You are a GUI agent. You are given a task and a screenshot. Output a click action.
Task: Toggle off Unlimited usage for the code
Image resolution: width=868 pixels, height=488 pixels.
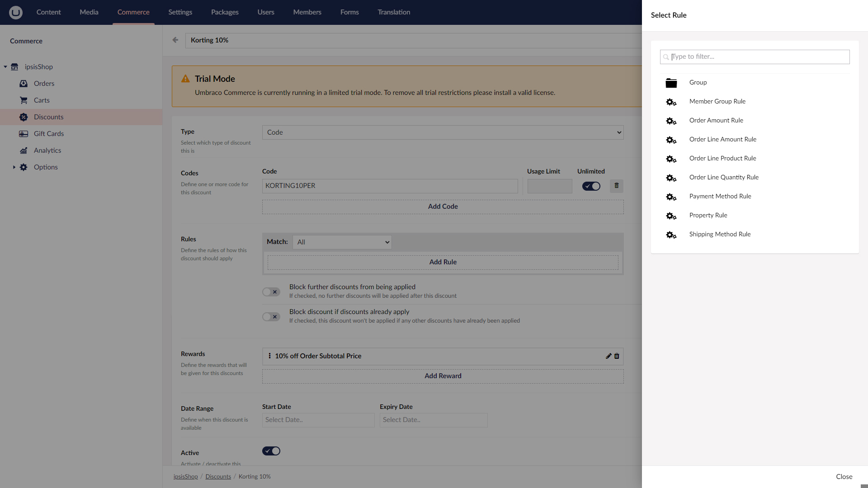pyautogui.click(x=591, y=186)
